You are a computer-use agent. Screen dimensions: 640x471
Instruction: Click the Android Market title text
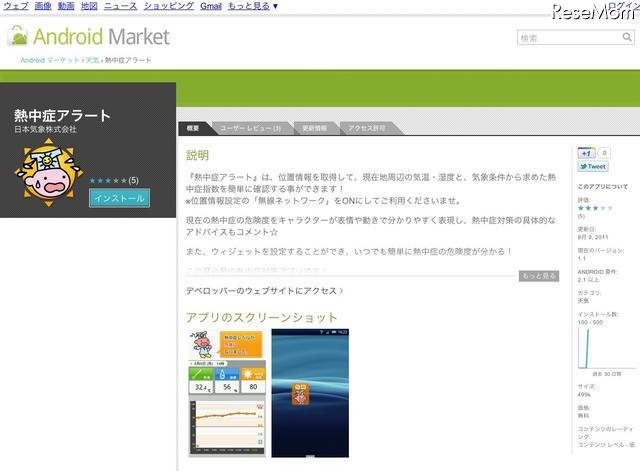coord(101,36)
